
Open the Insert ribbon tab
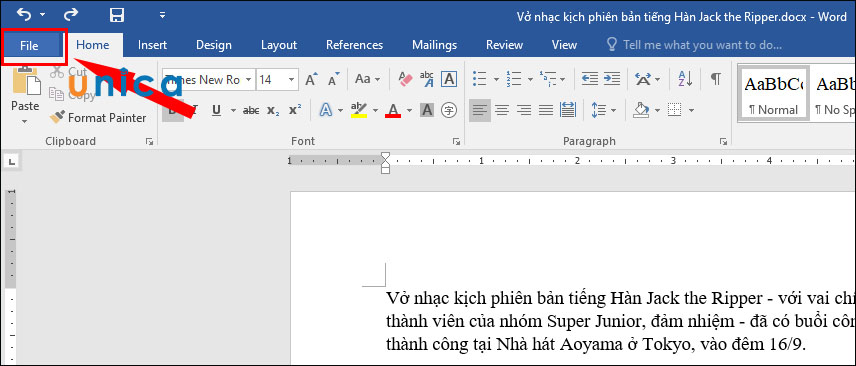[x=152, y=45]
